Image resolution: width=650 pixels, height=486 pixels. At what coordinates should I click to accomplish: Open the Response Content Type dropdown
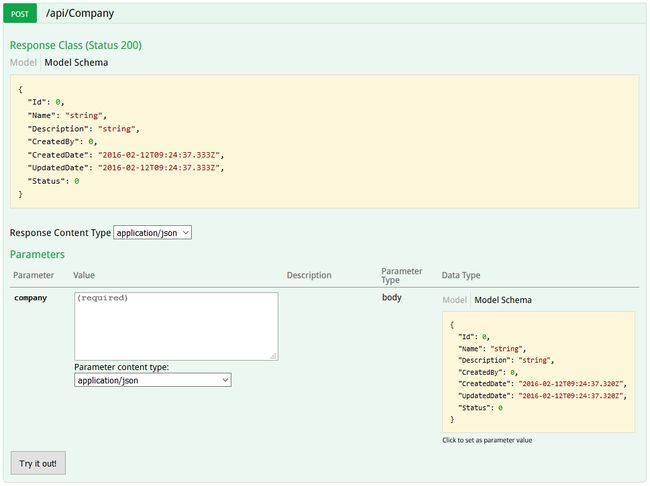[153, 233]
